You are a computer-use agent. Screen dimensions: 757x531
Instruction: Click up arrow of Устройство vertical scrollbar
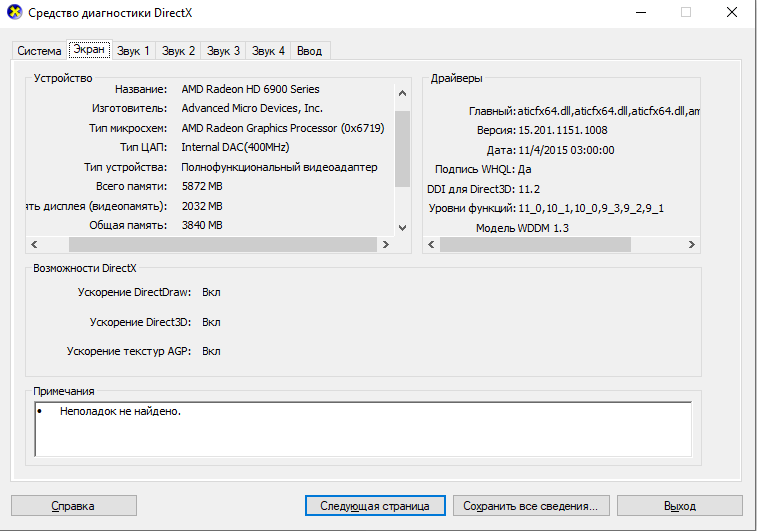[403, 93]
